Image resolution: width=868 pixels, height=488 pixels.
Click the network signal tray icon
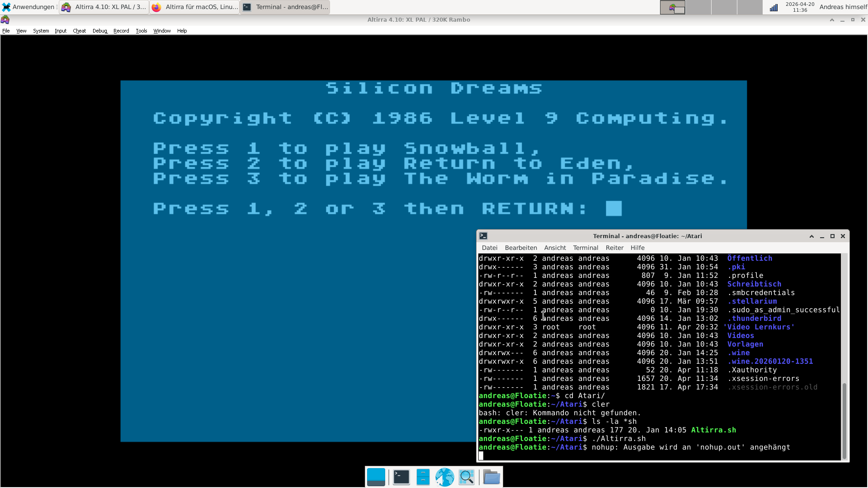pos(774,7)
